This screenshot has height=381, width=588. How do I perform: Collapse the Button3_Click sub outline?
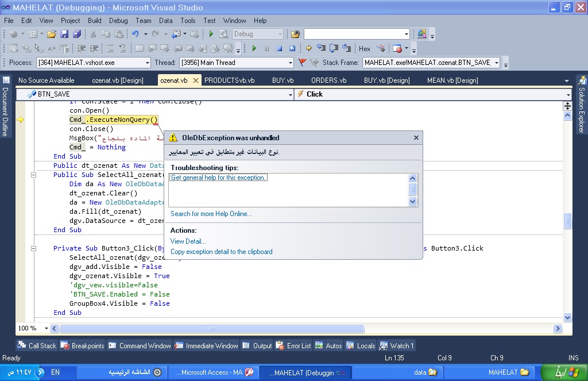click(x=34, y=248)
